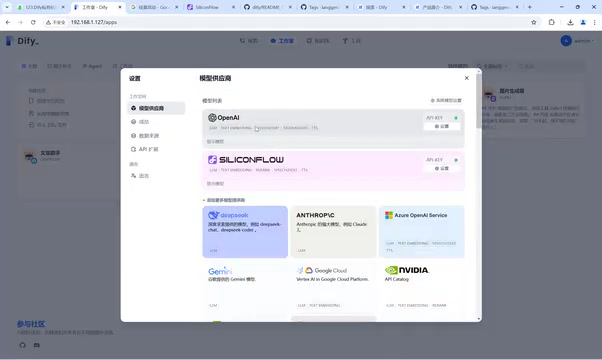This screenshot has width=602, height=360.
Task: Click the Dify logo in the header
Action: [x=22, y=41]
